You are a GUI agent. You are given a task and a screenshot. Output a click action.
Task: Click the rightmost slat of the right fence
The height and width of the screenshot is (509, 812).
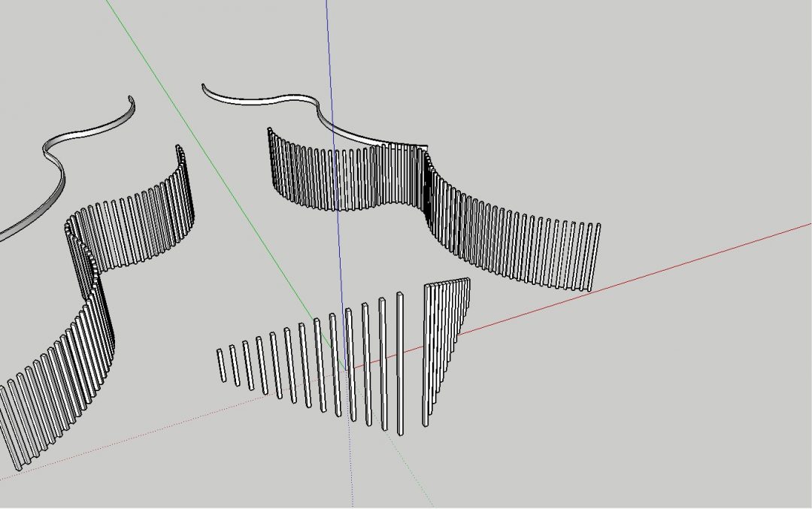pyautogui.click(x=594, y=257)
